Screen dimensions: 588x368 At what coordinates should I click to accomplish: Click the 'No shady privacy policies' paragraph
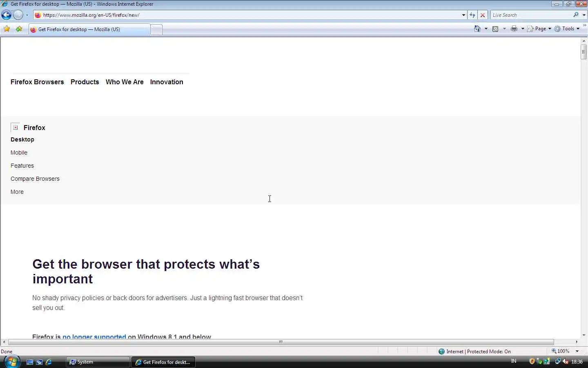(x=167, y=303)
